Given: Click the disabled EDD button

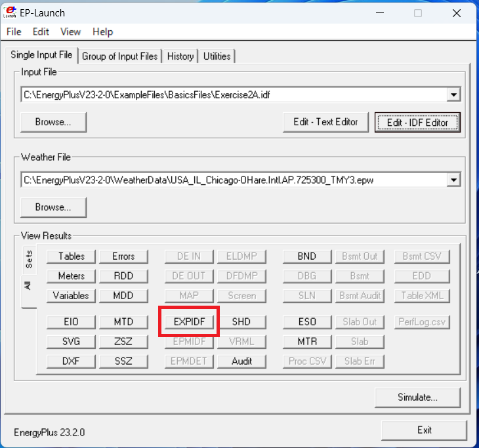Looking at the screenshot, I should click(x=422, y=276).
